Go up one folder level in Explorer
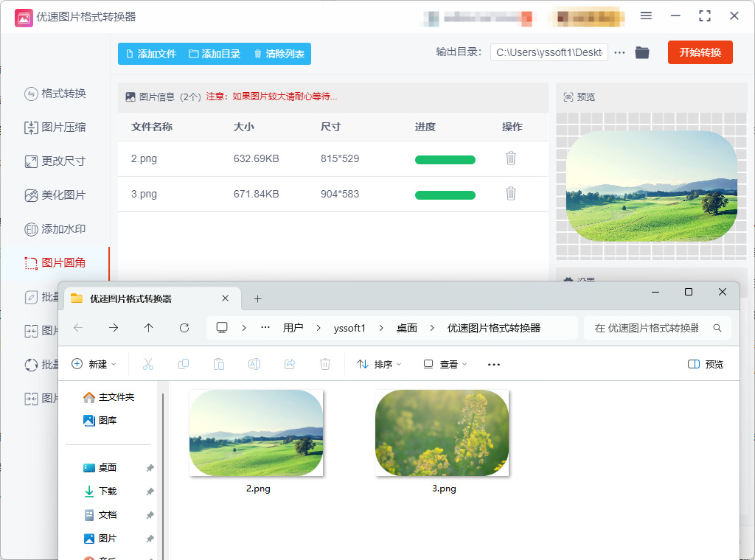755x560 pixels. pos(148,328)
